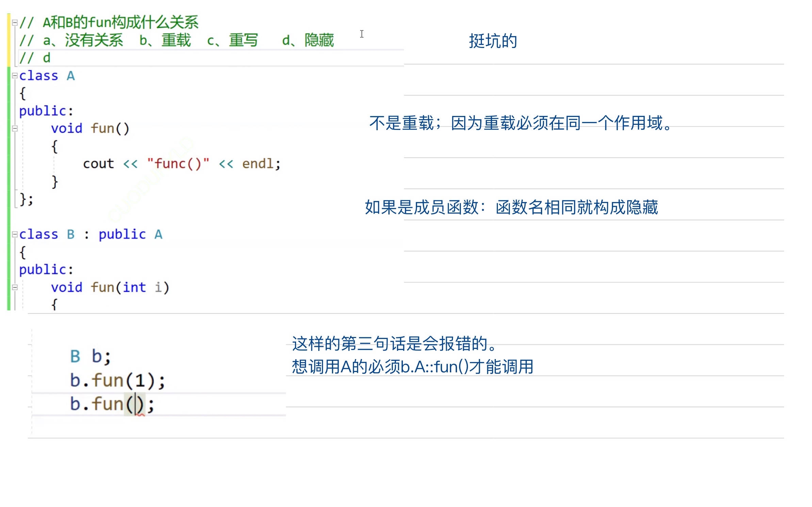Viewport: 812px width, 507px height.
Task: Collapse the top comment block fold marker
Action: 15,23
